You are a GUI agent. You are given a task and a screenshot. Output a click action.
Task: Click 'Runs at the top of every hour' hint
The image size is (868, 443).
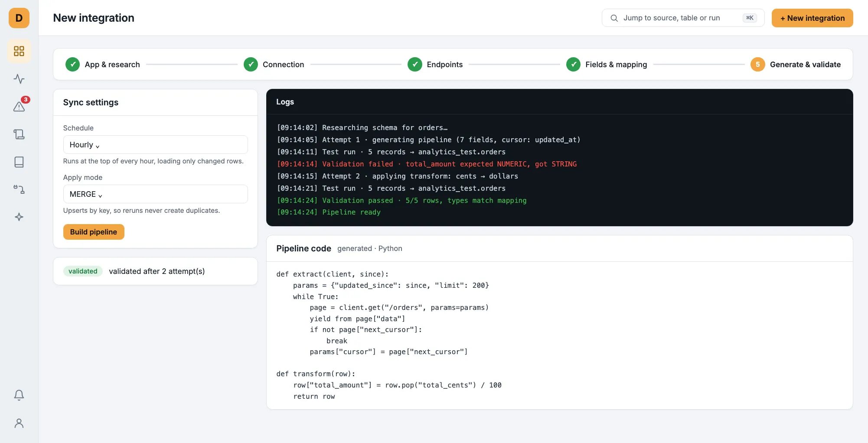153,161
